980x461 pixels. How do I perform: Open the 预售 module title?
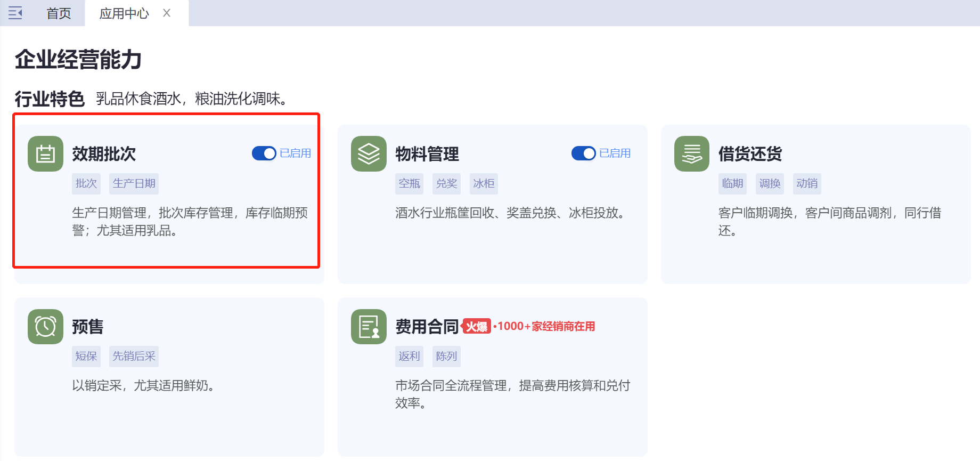point(88,327)
